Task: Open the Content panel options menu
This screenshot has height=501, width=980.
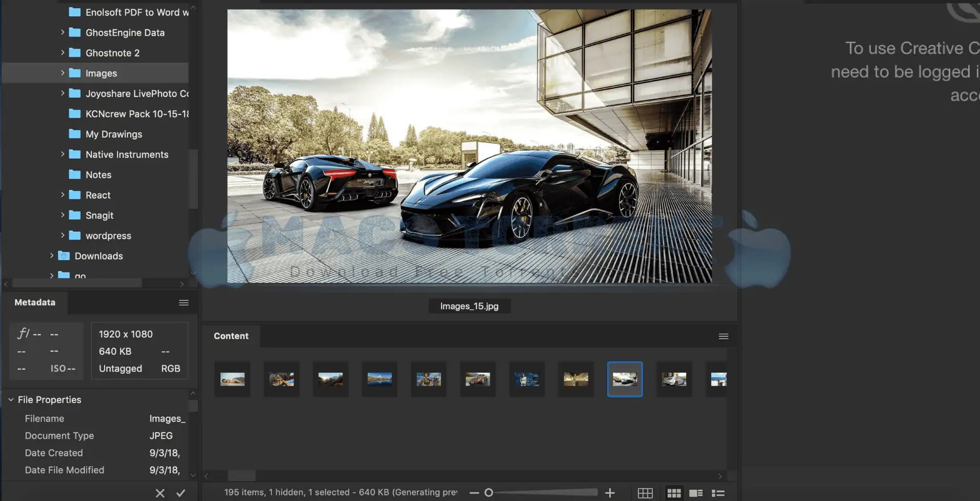Action: click(724, 336)
